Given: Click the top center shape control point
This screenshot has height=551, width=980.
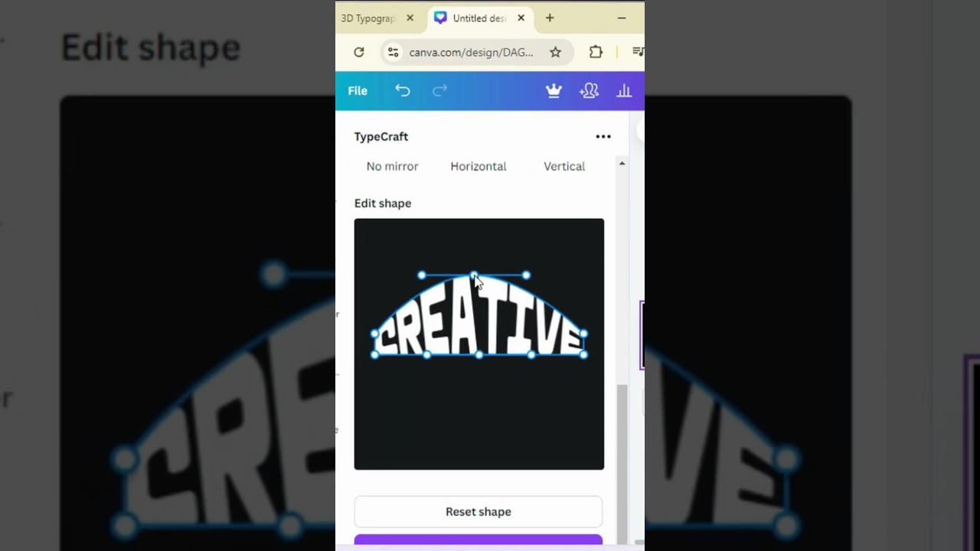Looking at the screenshot, I should tap(474, 275).
